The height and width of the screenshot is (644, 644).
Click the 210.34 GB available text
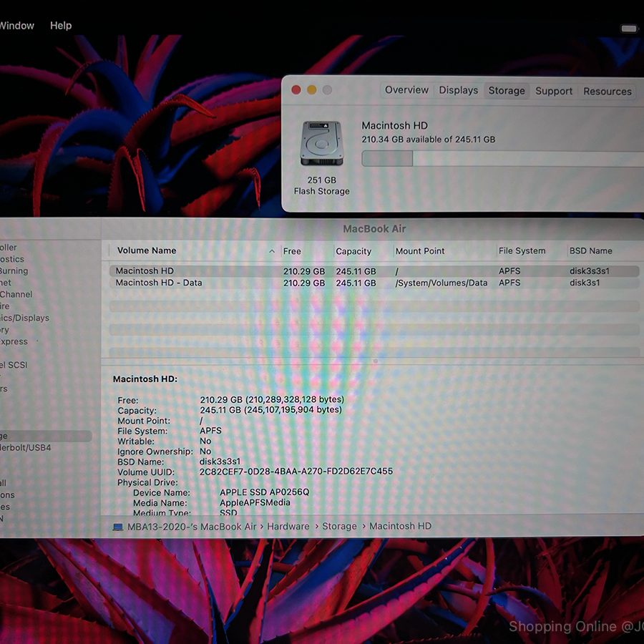[x=429, y=140]
